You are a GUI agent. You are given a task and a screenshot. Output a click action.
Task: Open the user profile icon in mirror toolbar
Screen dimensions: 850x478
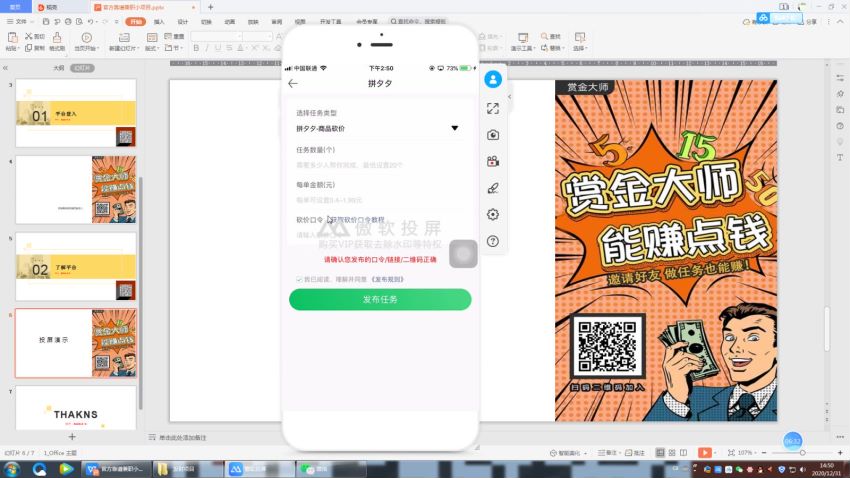click(x=493, y=80)
